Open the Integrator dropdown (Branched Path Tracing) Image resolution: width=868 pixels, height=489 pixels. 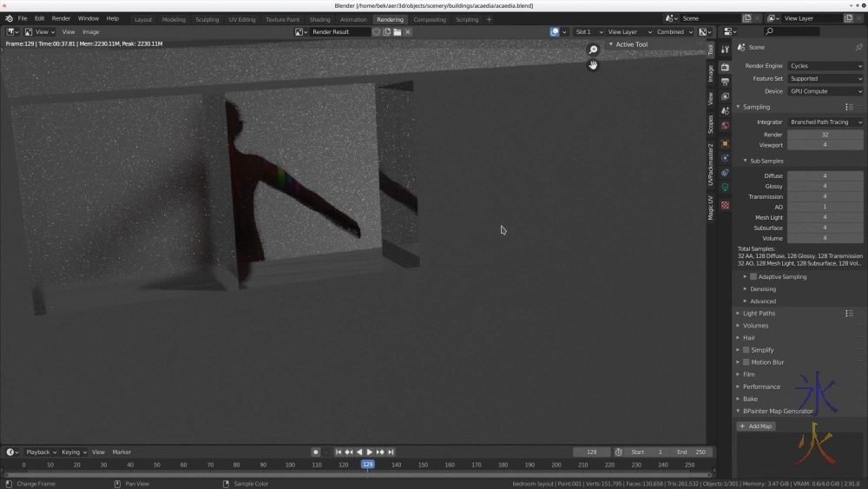click(825, 122)
